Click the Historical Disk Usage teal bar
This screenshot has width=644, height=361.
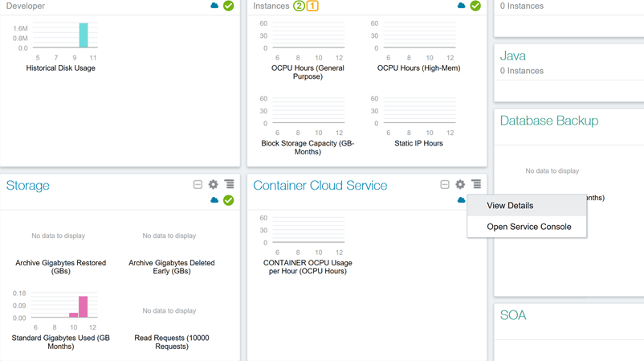click(x=84, y=35)
